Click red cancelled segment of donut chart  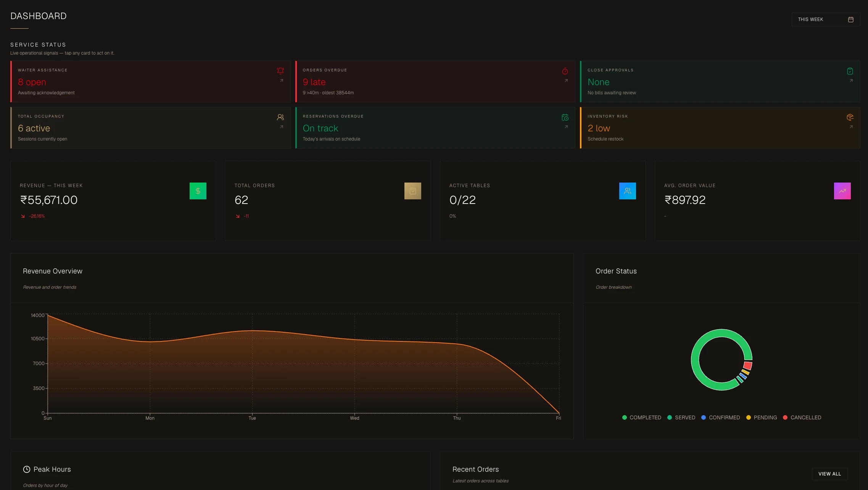(x=747, y=365)
